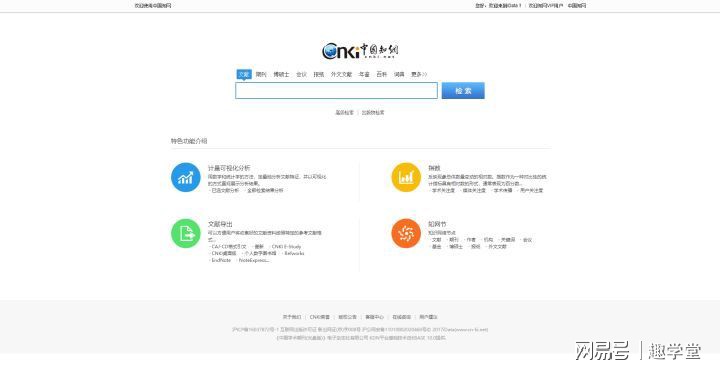720x371 pixels.
Task: Switch to the 报纸 tab
Action: click(x=319, y=74)
